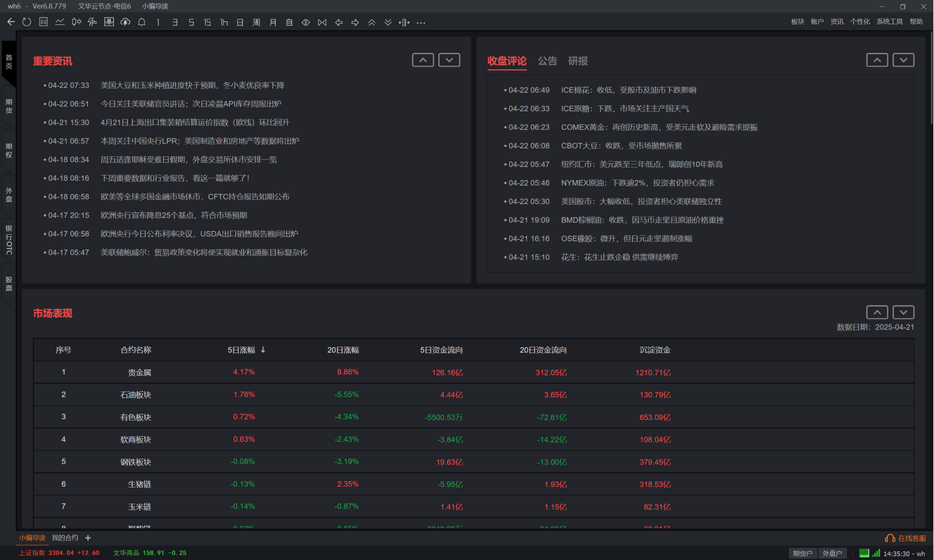
Task: Switch to the 公告 tab
Action: (547, 61)
